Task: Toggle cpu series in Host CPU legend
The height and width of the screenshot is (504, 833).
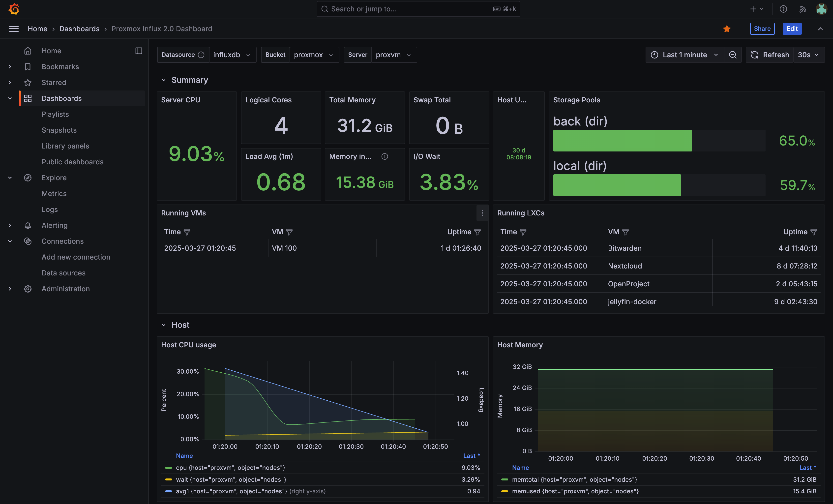Action: pos(231,468)
